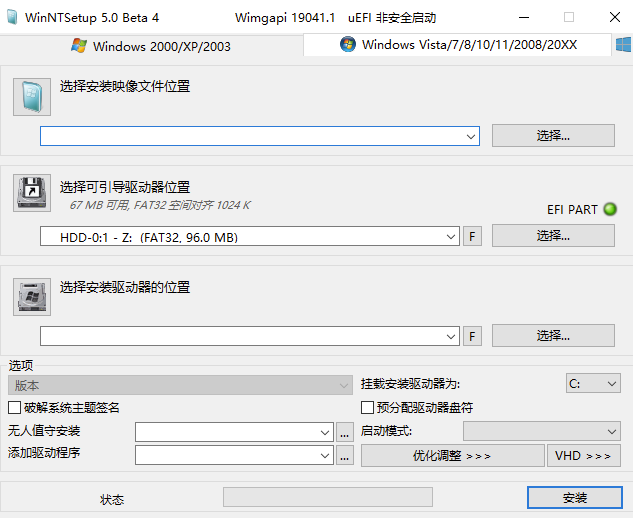Open the 无人值守安装 dropdown
The height and width of the screenshot is (518, 639).
[234, 432]
